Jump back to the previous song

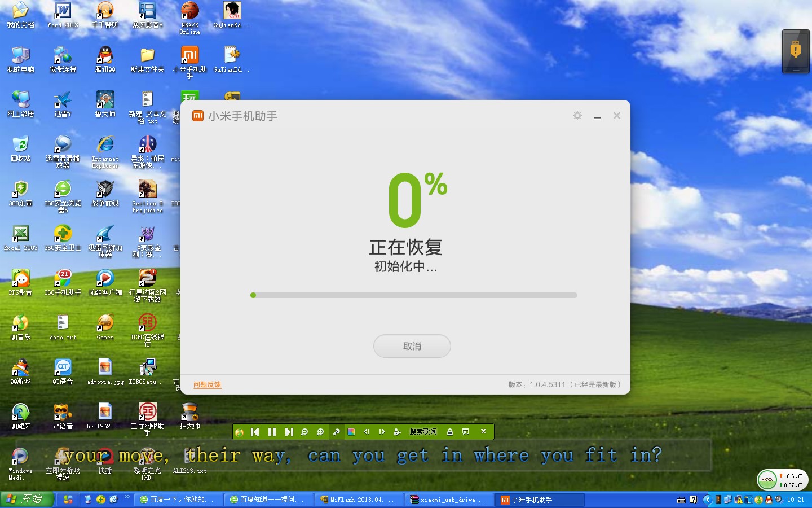tap(255, 432)
